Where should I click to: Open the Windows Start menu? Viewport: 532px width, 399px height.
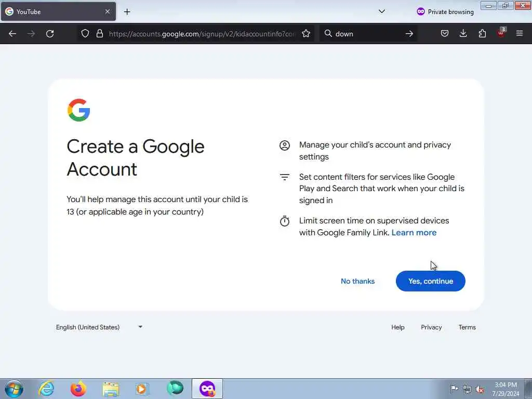14,389
